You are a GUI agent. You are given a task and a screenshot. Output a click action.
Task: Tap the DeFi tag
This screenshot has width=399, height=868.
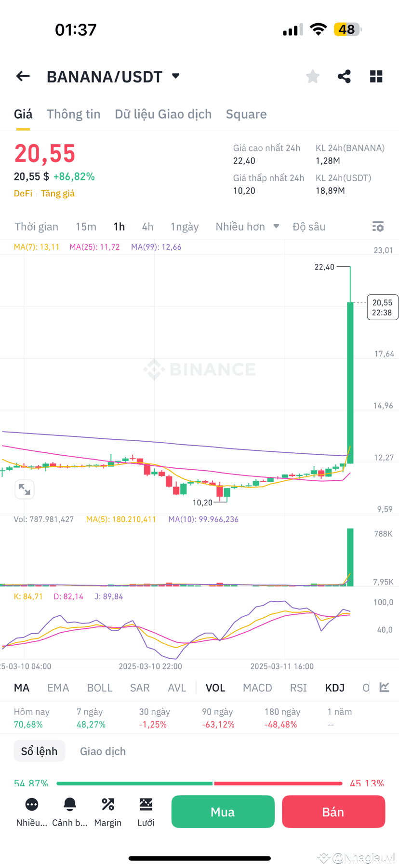tap(23, 193)
